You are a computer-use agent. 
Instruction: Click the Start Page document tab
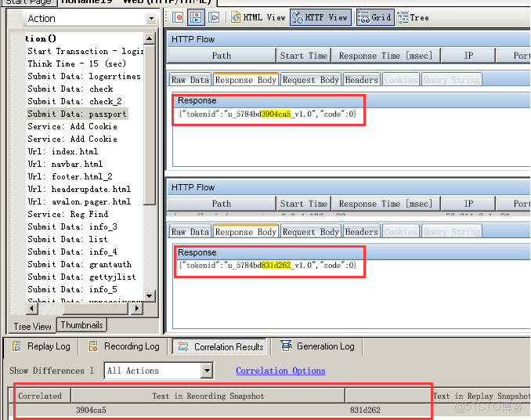28,2
